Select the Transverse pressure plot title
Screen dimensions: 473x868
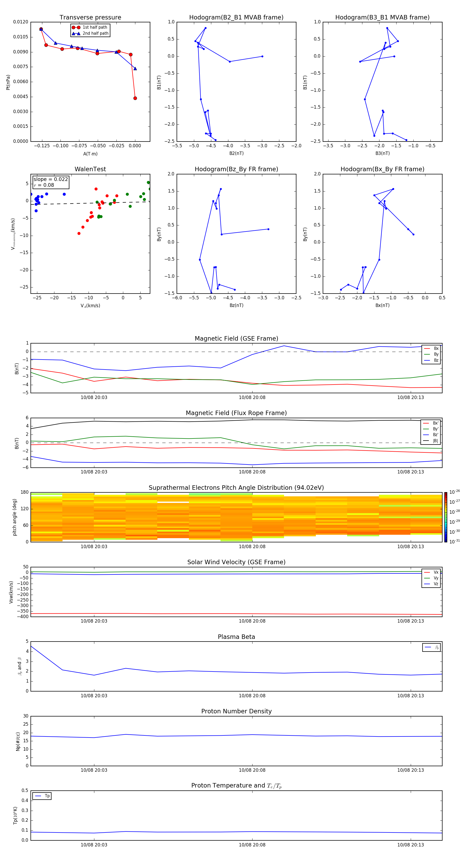(90, 18)
